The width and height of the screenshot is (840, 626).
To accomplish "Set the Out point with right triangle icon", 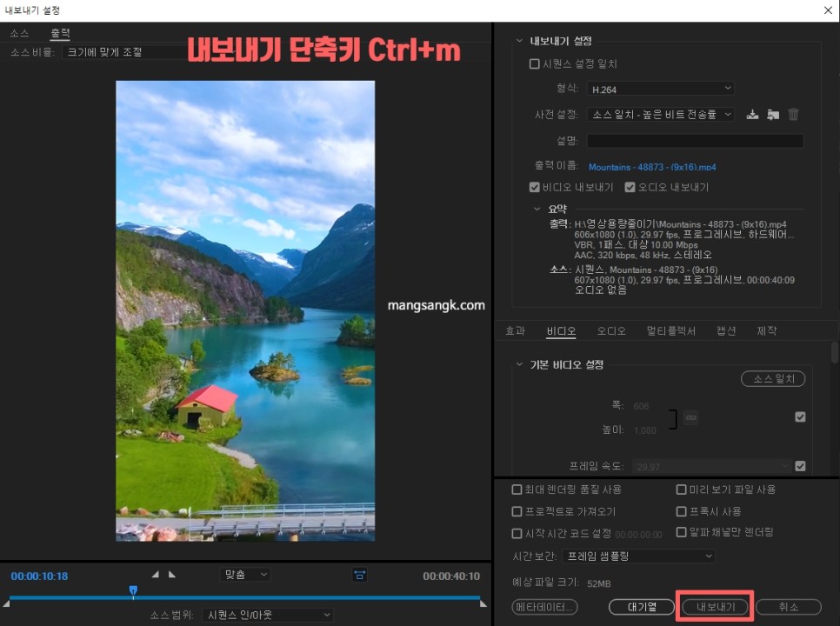I will coord(170,574).
